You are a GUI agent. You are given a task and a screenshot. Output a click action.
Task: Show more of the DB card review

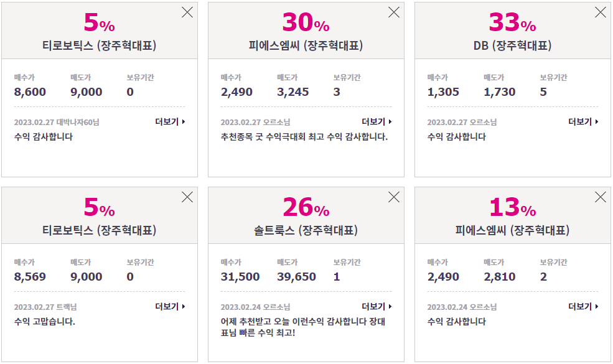click(x=583, y=121)
